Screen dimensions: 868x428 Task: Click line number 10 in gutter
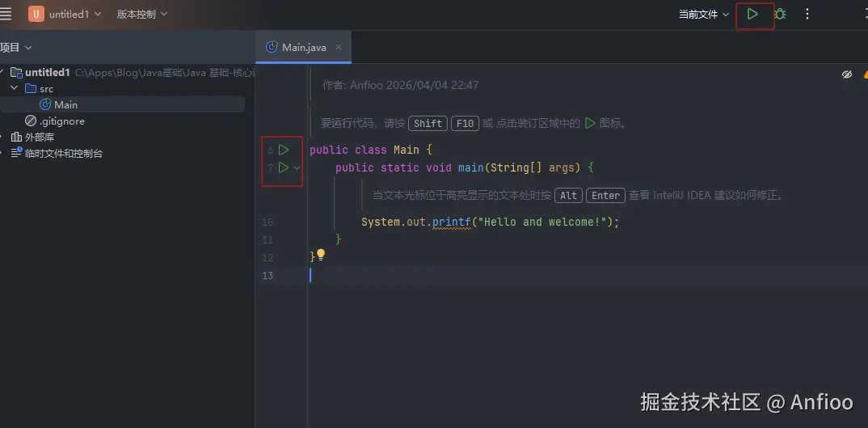point(268,222)
